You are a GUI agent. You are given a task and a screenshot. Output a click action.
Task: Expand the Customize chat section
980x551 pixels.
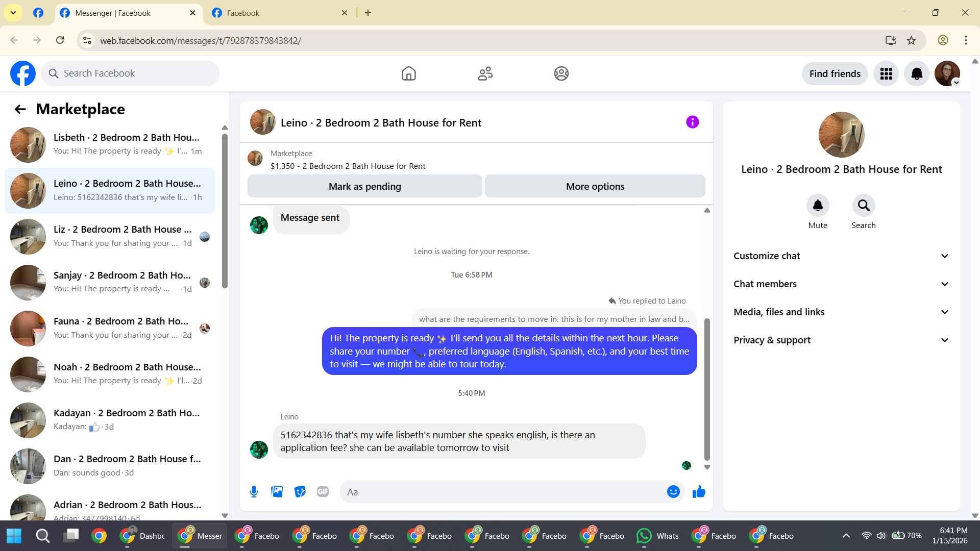click(841, 256)
